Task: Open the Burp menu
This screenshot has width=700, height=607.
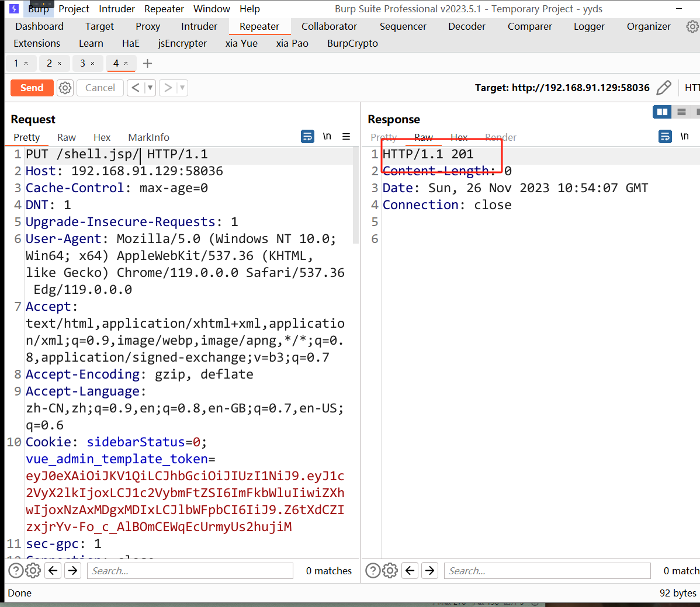Action: 39,9
